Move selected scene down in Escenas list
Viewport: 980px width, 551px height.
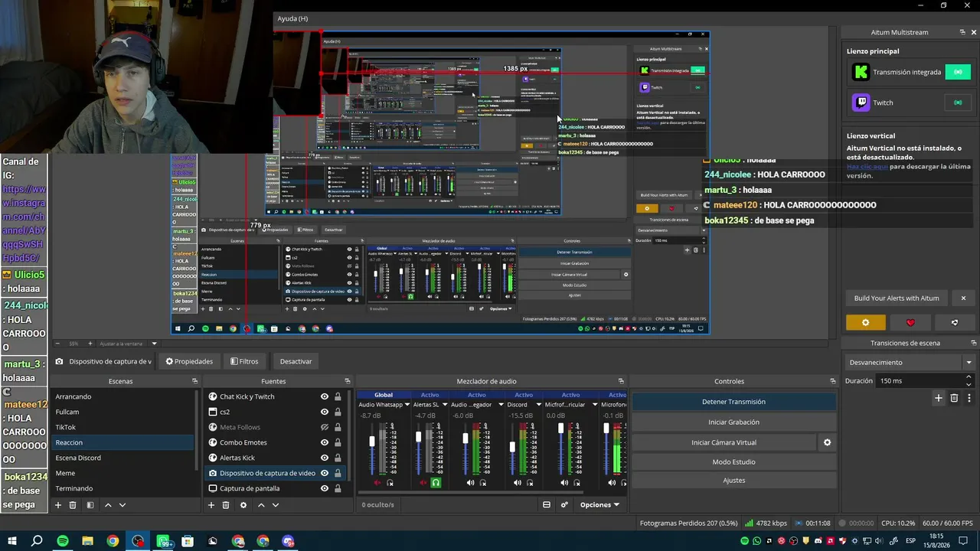coord(122,505)
